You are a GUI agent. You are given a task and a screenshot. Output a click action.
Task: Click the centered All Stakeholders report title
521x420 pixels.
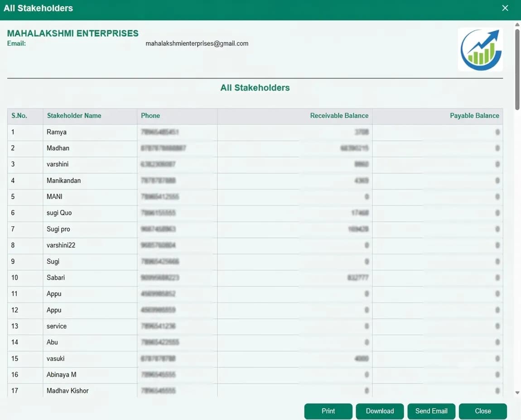tap(255, 88)
